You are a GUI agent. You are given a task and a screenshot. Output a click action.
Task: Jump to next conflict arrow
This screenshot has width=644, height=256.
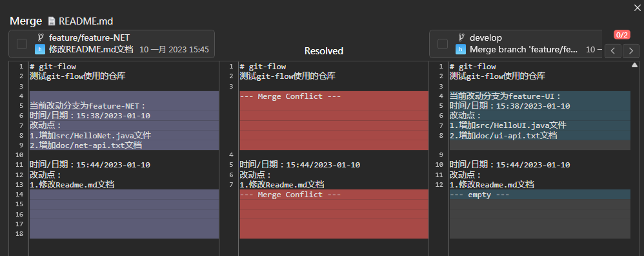(x=631, y=51)
